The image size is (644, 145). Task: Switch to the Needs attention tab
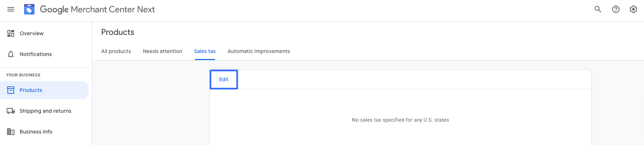(162, 51)
